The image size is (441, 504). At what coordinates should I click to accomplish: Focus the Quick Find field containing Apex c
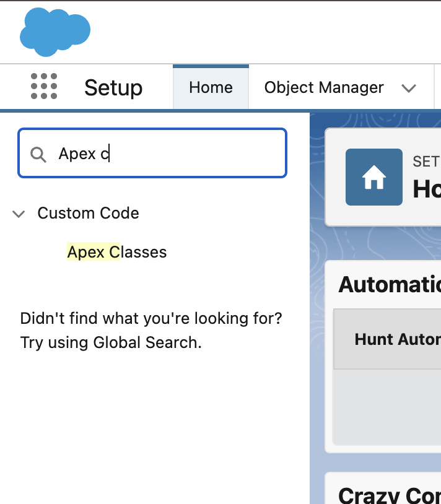pos(152,153)
